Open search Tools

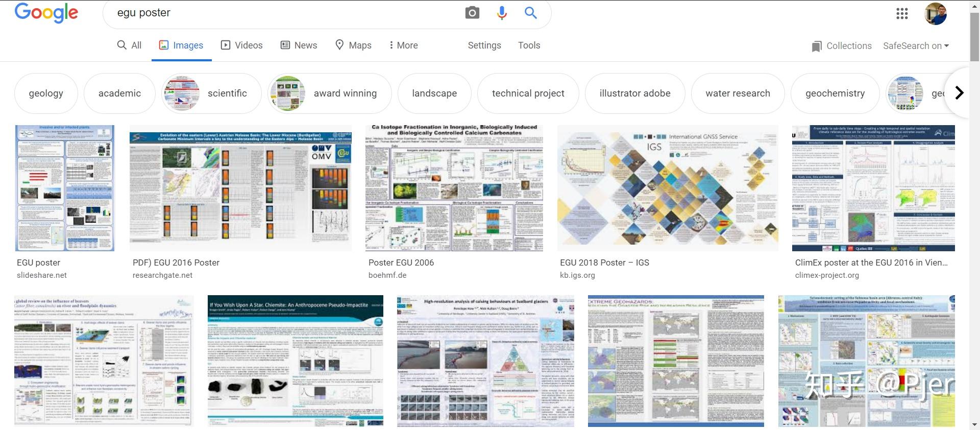click(529, 45)
